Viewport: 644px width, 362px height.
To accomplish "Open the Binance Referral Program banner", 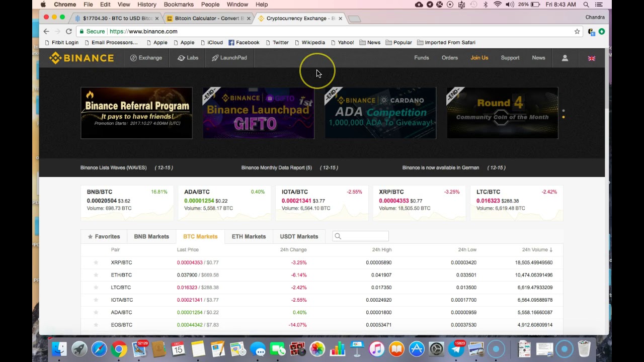I will click(x=136, y=113).
